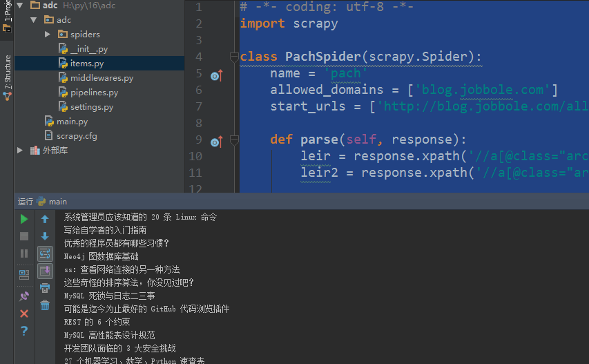This screenshot has height=364, width=589.
Task: Click output line 'REST 的 6 个约束'
Action: [97, 322]
